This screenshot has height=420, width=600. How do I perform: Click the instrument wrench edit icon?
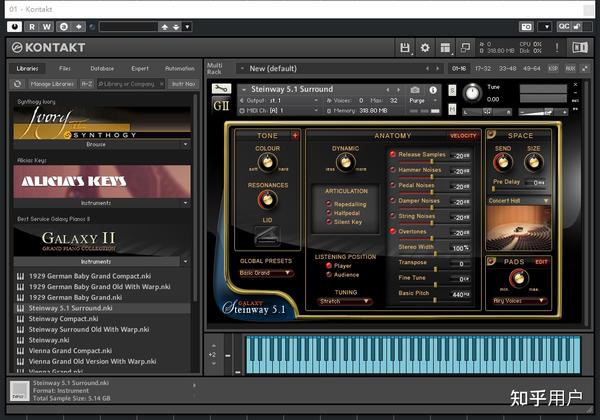(x=221, y=88)
